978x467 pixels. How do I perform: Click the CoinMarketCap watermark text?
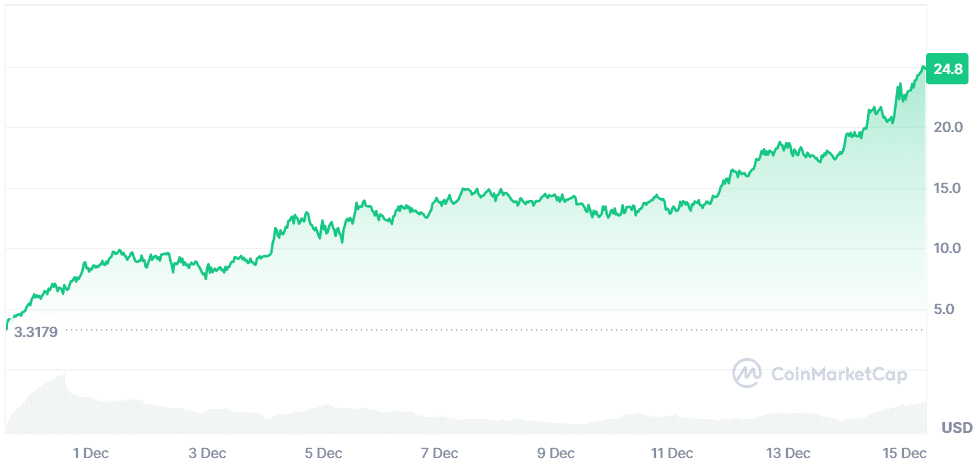point(839,375)
